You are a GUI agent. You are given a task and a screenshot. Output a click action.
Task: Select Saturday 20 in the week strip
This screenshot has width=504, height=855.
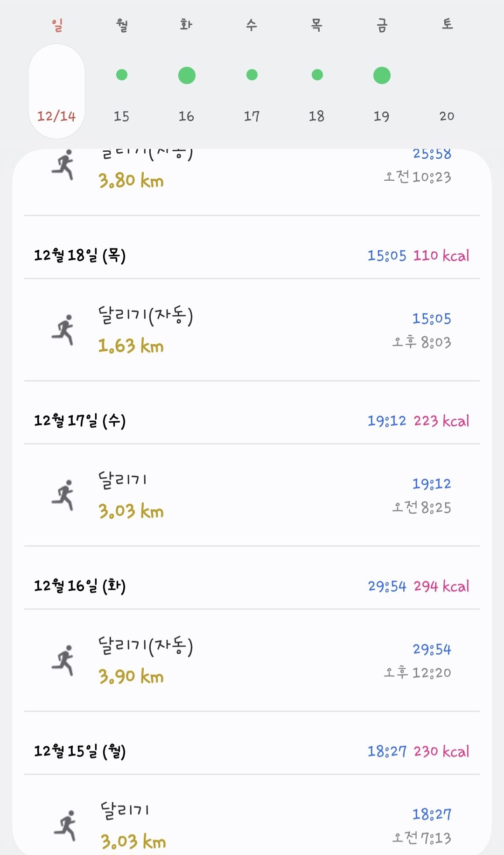447,116
